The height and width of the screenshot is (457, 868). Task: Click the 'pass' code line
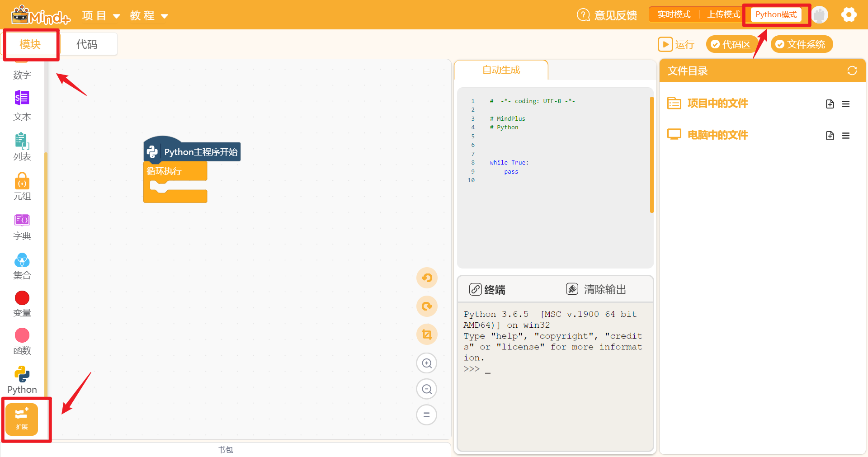click(x=511, y=172)
